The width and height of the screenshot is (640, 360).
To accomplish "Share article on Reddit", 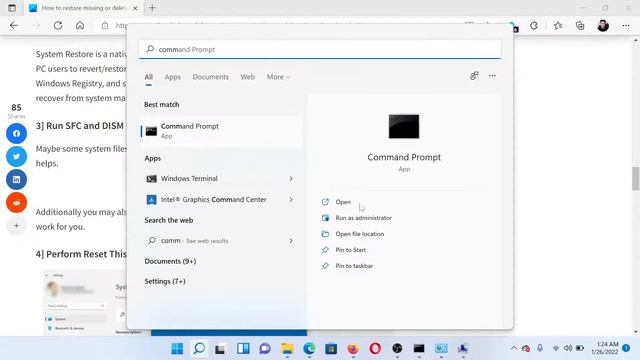I will point(16,202).
